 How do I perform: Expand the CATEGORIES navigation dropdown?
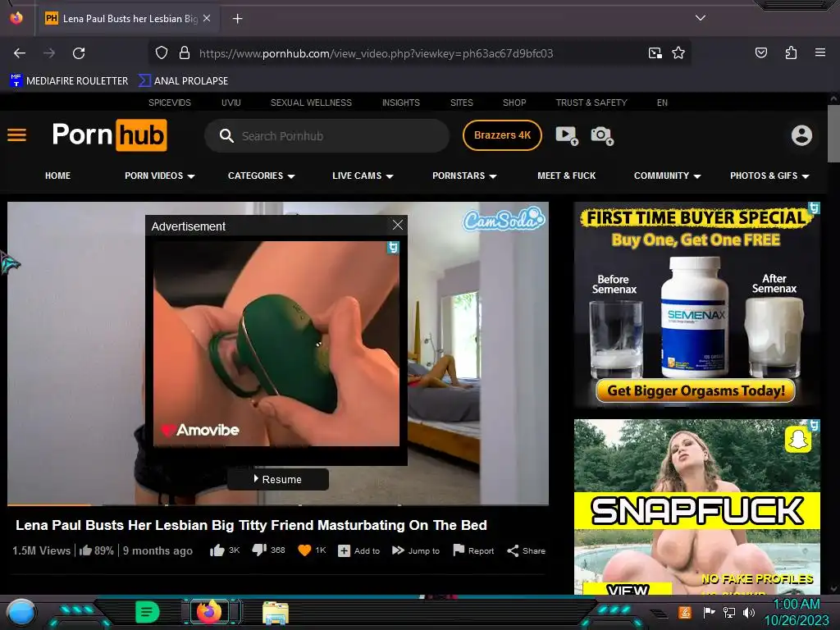coord(262,176)
